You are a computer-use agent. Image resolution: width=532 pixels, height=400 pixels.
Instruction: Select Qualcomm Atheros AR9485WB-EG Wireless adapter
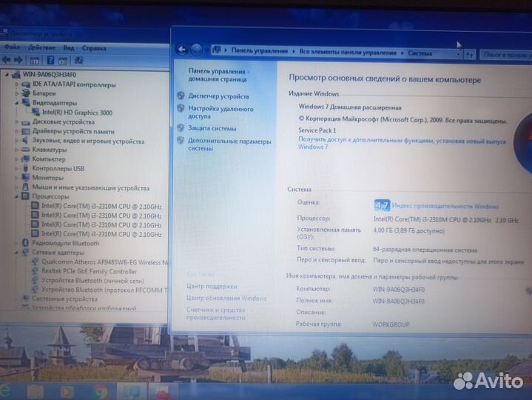coord(105,262)
